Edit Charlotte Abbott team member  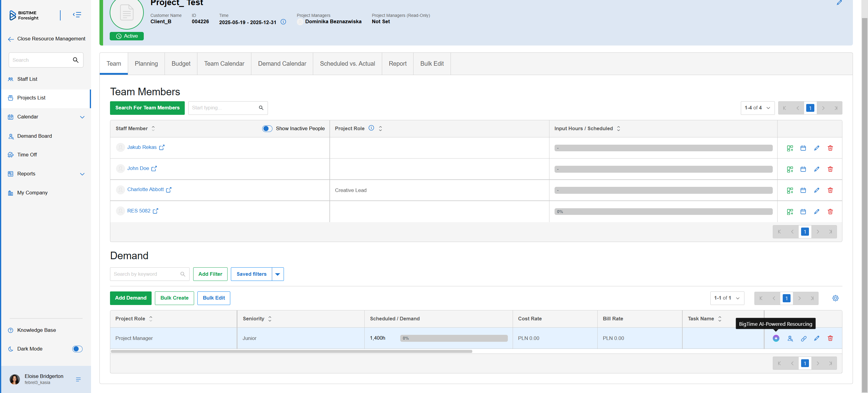pos(817,190)
